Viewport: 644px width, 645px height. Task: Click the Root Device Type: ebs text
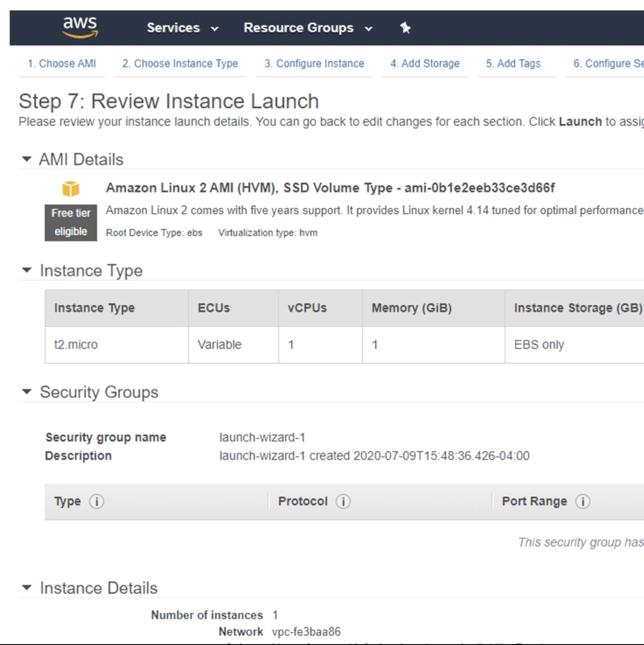point(154,233)
